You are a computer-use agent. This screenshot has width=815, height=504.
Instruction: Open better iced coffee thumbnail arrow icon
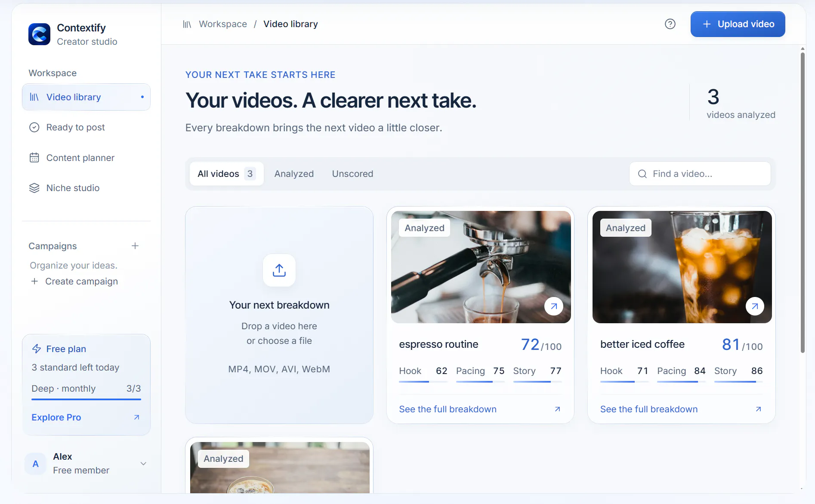(x=755, y=306)
